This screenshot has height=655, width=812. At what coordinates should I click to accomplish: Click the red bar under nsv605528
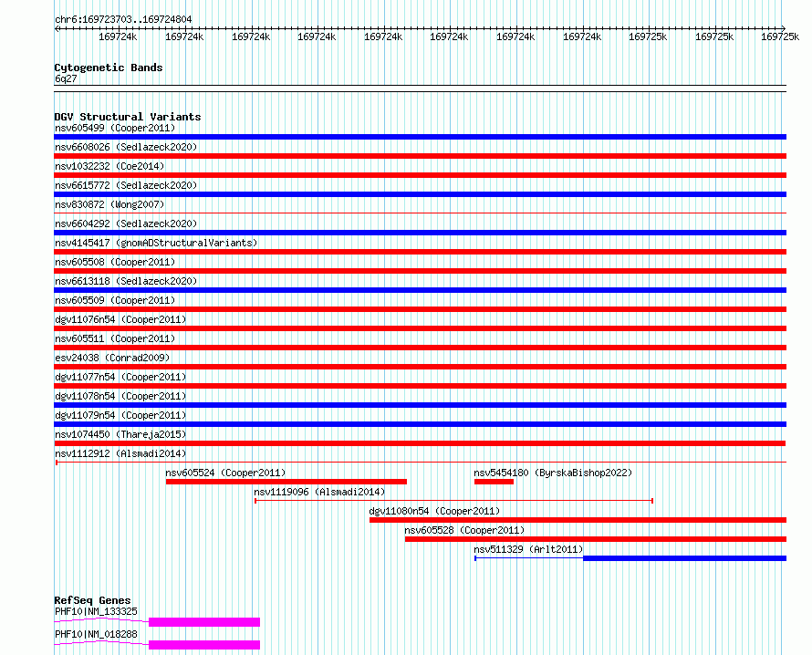[596, 539]
